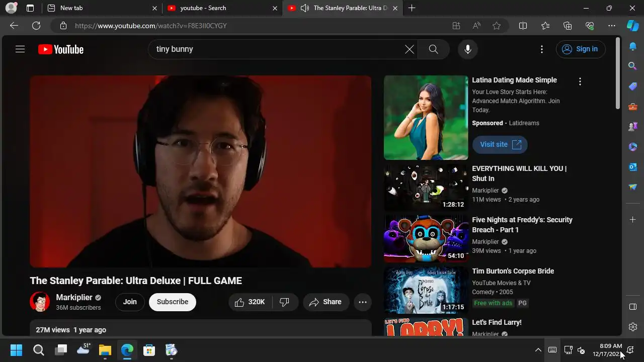This screenshot has height=362, width=644.
Task: Enable split screen in Edge
Action: tap(523, 26)
